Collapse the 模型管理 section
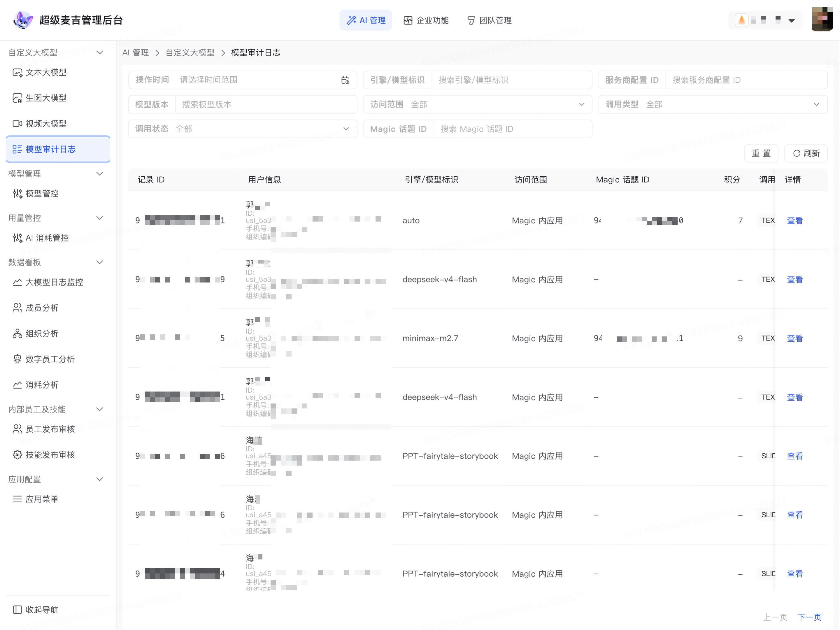840x630 pixels. [99, 174]
